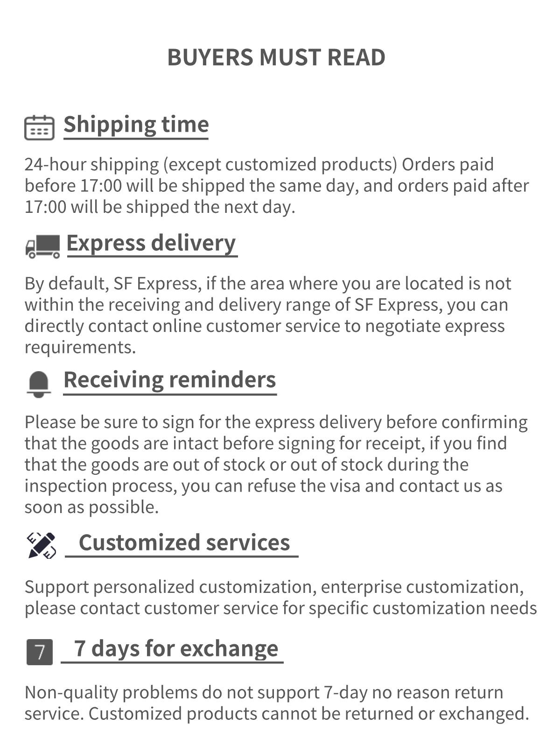Screen dimensions: 560x753
Task: Open the Shipping time heading
Action: pyautogui.click(x=136, y=125)
